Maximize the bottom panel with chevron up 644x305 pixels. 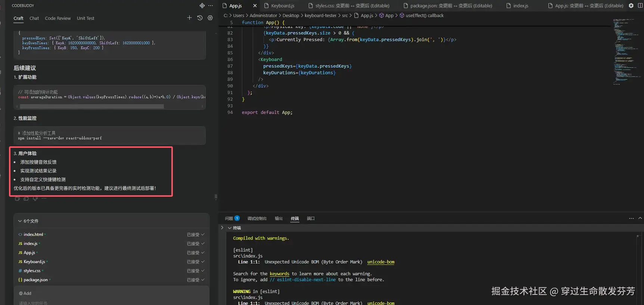click(x=640, y=218)
